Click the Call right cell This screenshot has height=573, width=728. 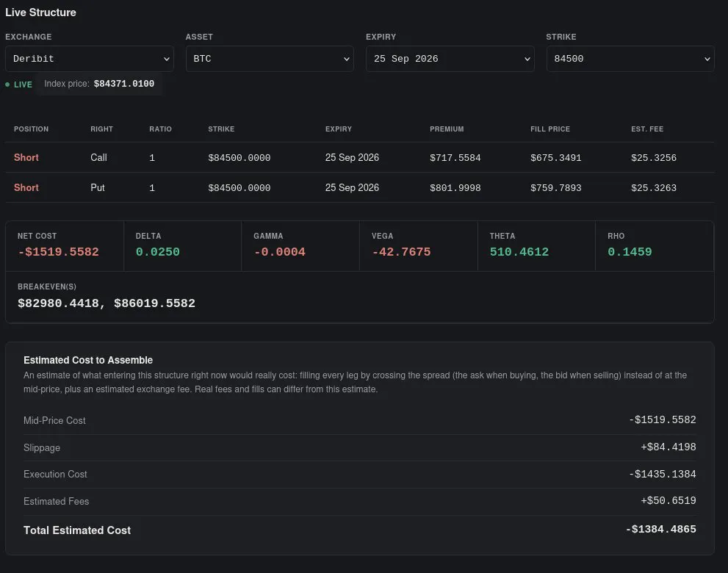click(98, 157)
